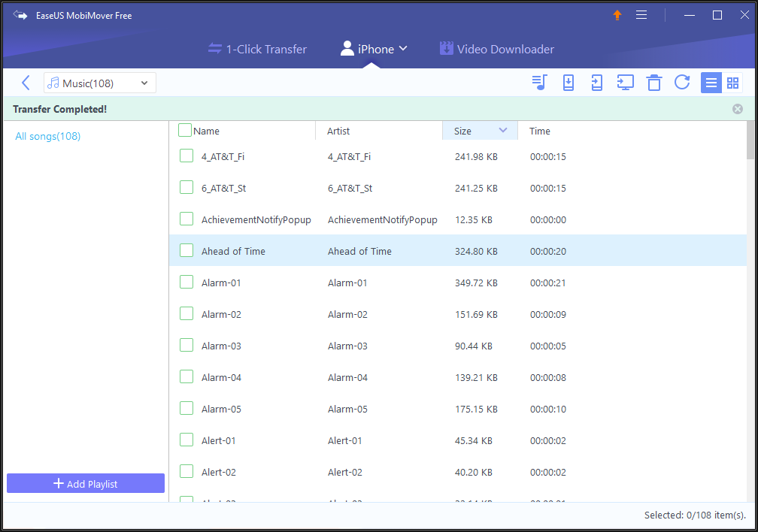
Task: Sort by Artist column header
Action: pyautogui.click(x=338, y=131)
